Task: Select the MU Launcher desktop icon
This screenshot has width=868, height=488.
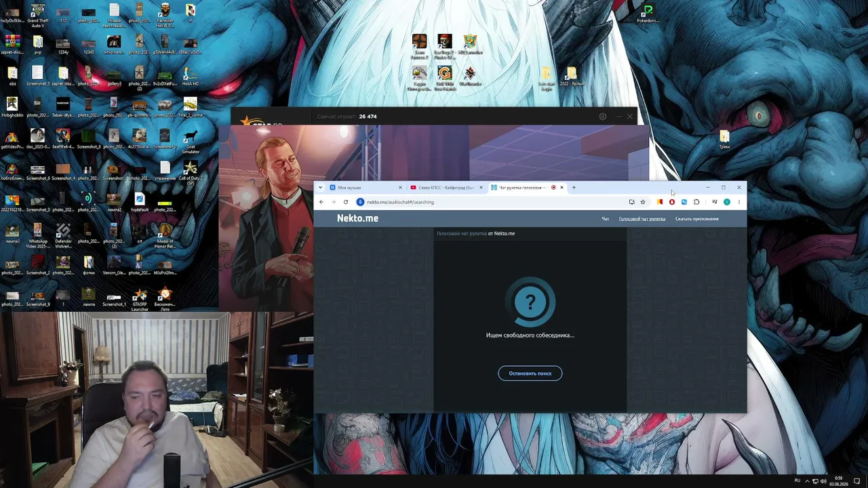Action: click(x=470, y=45)
